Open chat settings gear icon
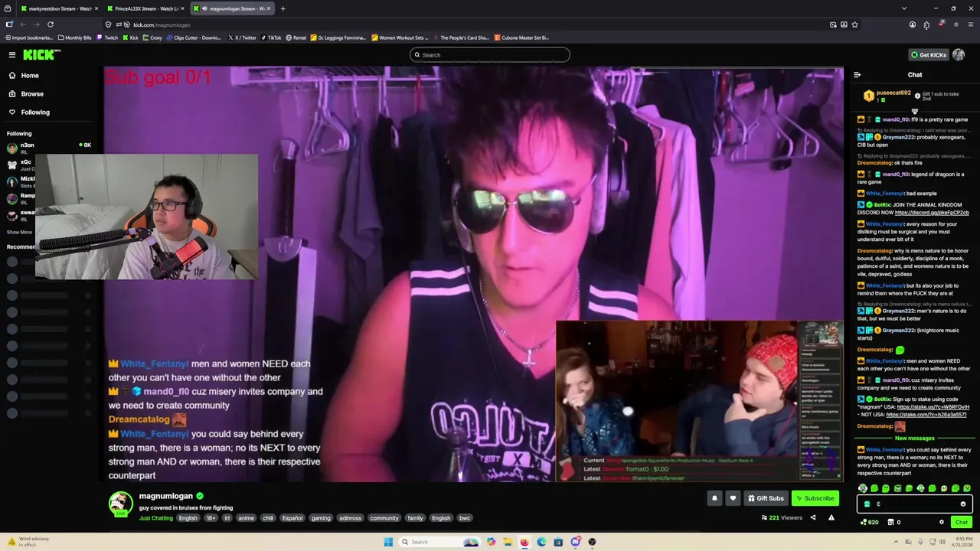This screenshot has width=980, height=551. click(942, 522)
